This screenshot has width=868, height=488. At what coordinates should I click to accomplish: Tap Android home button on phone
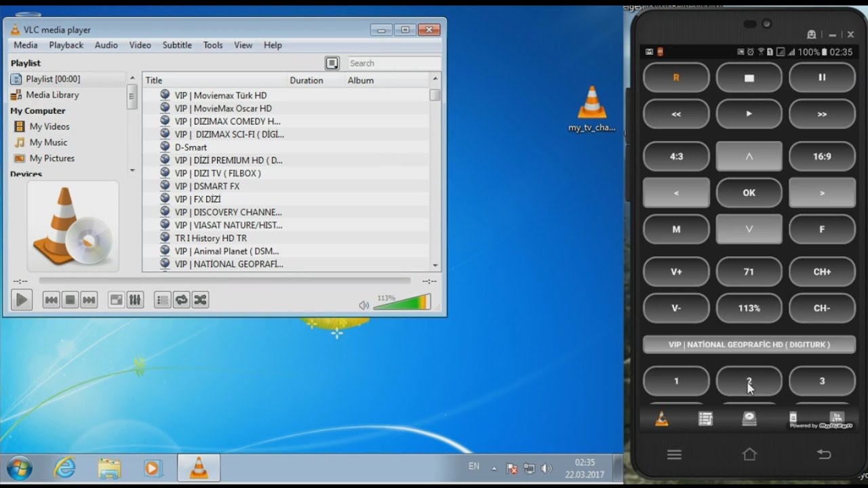[x=749, y=454]
